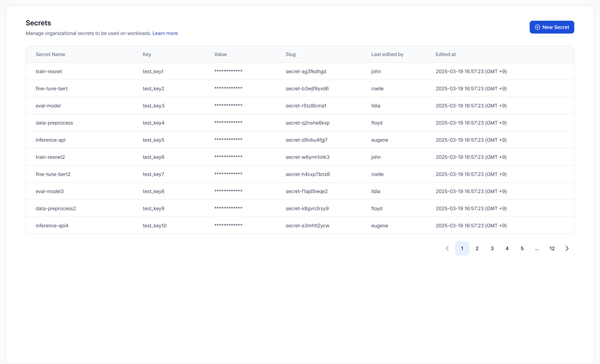Viewport: 600px width, 364px height.
Task: Click the test_key9 key cell
Action: click(153, 208)
